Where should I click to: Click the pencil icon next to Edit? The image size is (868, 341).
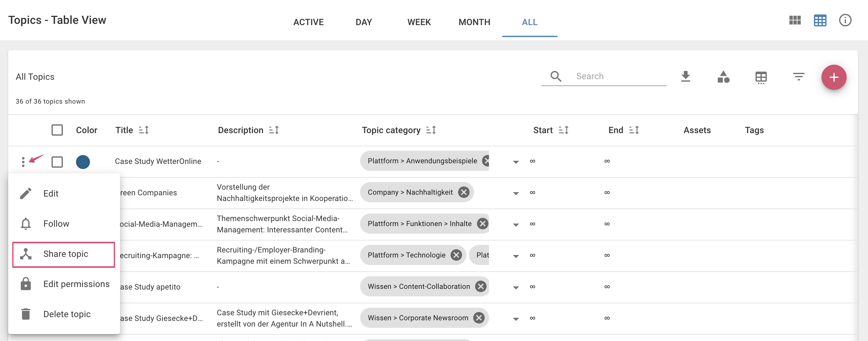click(25, 193)
